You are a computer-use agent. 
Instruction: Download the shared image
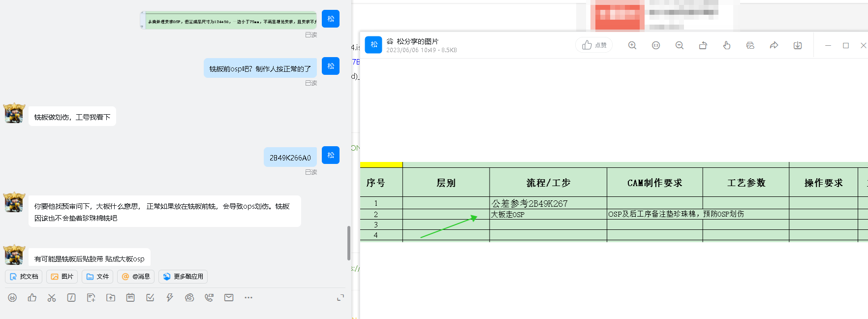(x=798, y=45)
